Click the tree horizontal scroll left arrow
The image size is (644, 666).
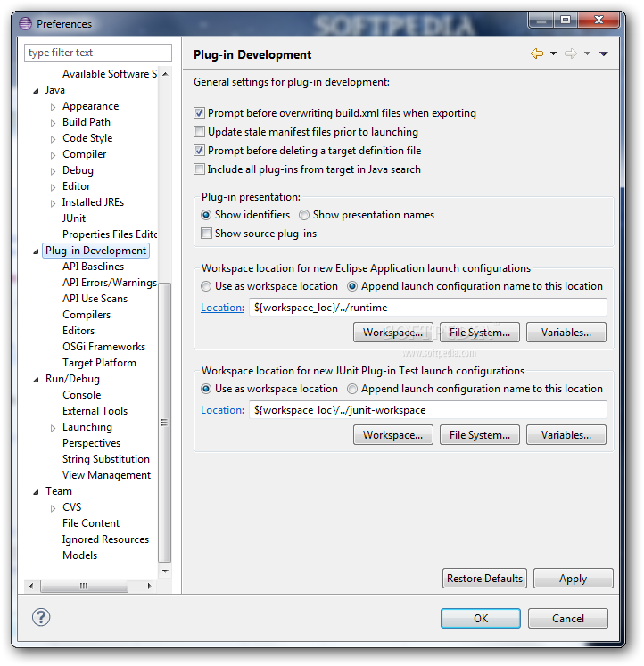coord(31,586)
